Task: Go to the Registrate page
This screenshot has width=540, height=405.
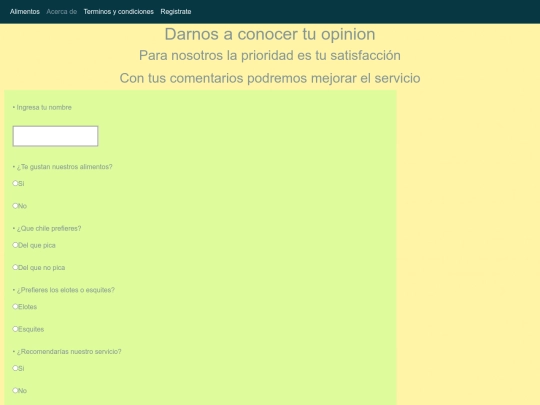Action: (176, 12)
